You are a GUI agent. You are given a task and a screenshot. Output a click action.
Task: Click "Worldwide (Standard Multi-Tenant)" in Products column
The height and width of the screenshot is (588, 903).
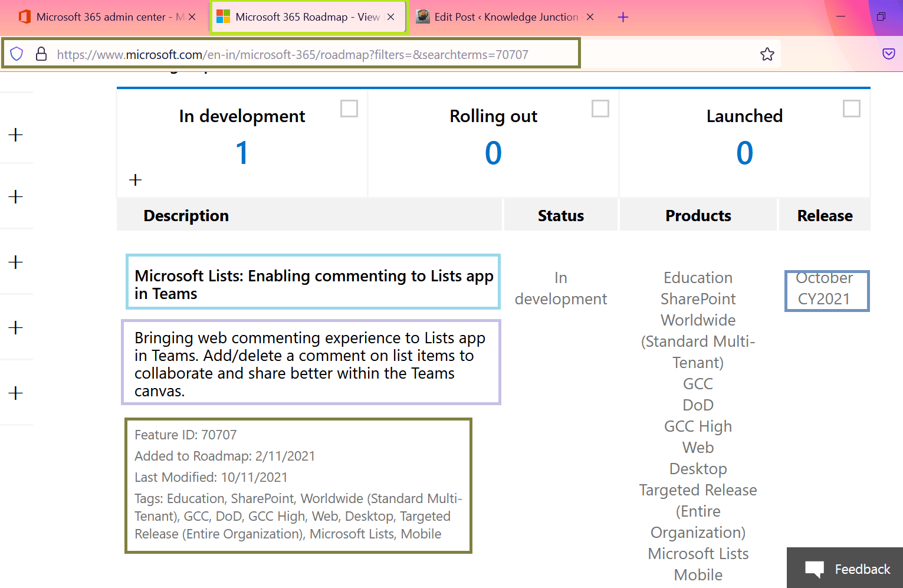(698, 341)
